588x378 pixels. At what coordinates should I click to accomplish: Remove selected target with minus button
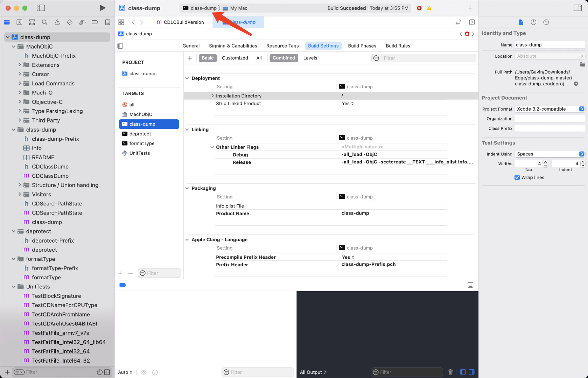click(131, 273)
